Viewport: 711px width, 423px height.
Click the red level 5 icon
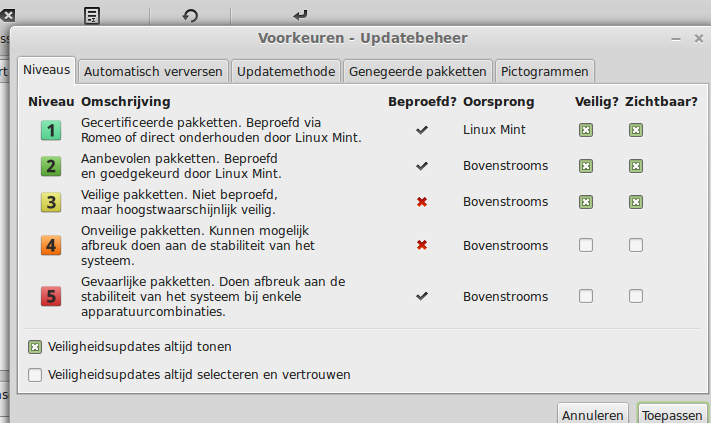pyautogui.click(x=51, y=297)
